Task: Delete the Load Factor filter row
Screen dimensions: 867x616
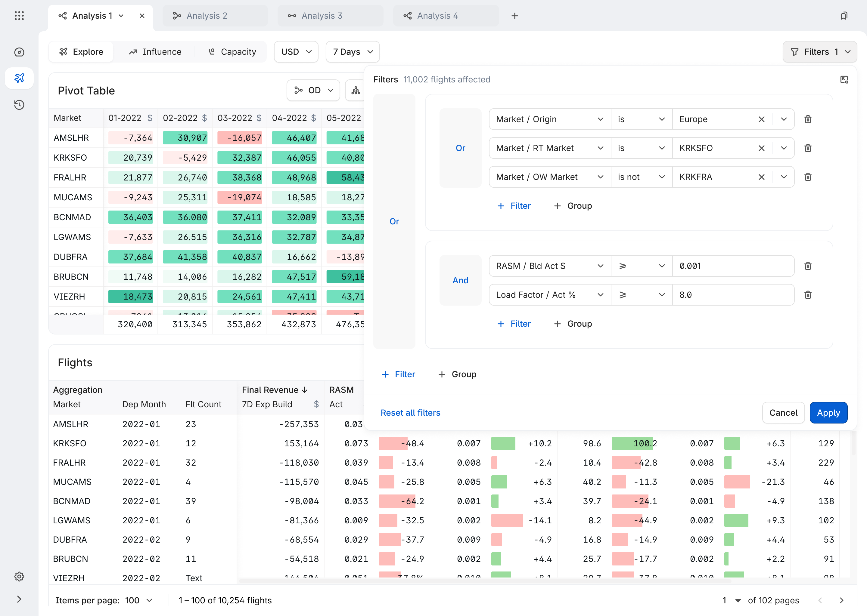Action: (x=808, y=295)
